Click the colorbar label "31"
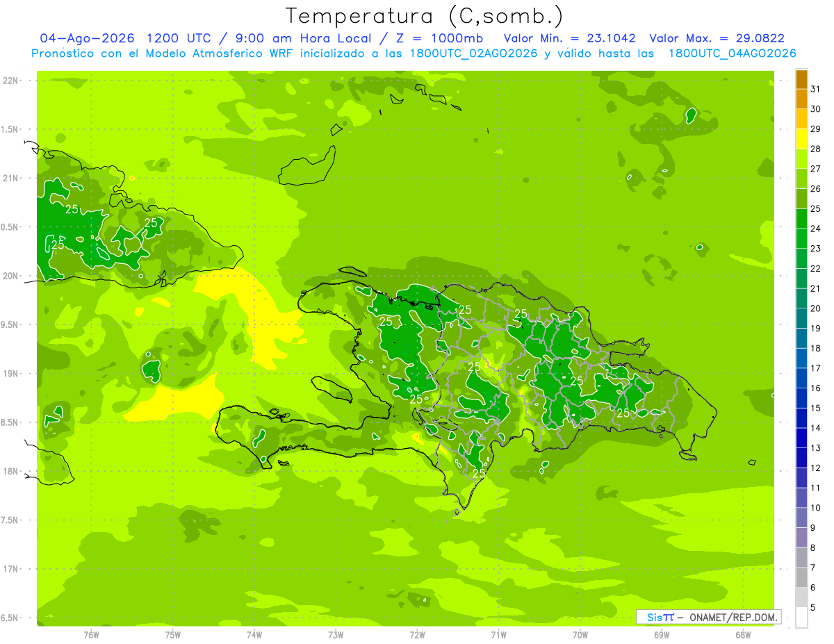 815,89
